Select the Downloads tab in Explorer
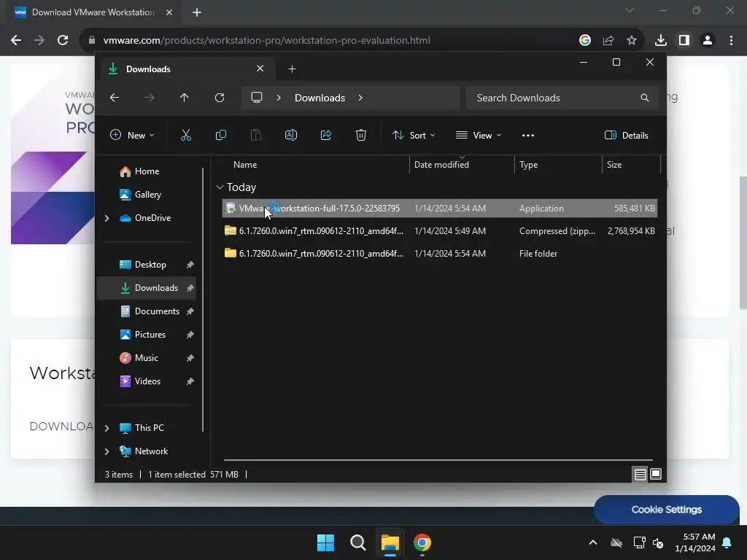The width and height of the screenshot is (747, 560). (x=187, y=69)
